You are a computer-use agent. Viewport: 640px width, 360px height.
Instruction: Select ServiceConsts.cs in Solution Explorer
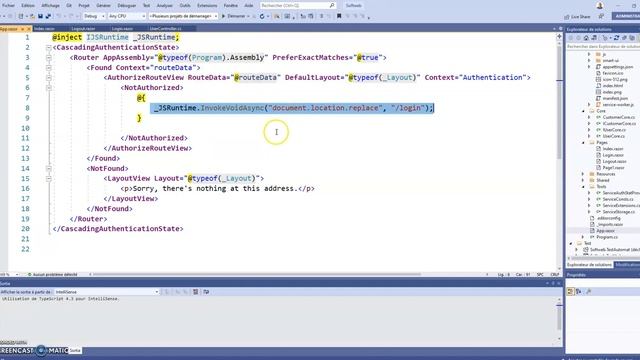pyautogui.click(x=618, y=199)
